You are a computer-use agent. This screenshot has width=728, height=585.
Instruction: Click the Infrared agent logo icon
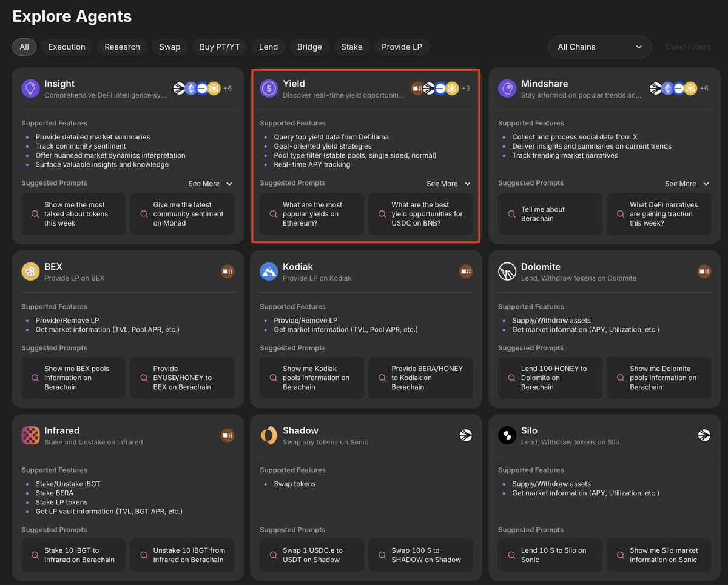click(x=30, y=435)
